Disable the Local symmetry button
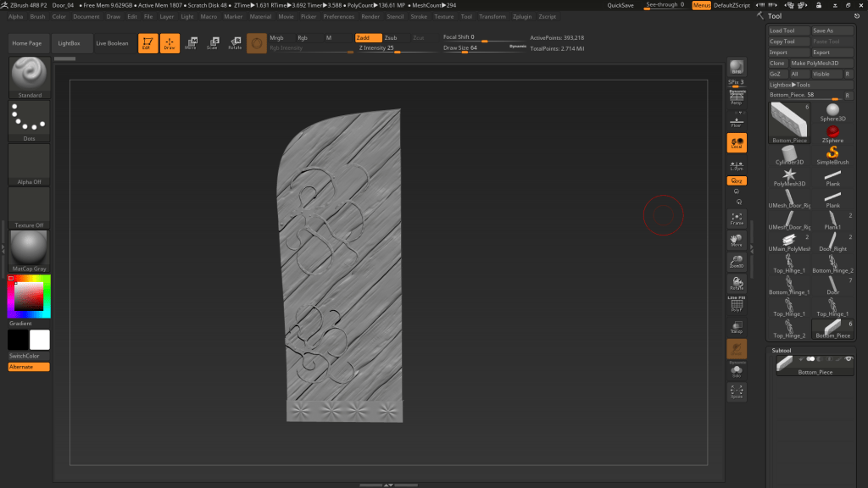868x488 pixels. [737, 144]
